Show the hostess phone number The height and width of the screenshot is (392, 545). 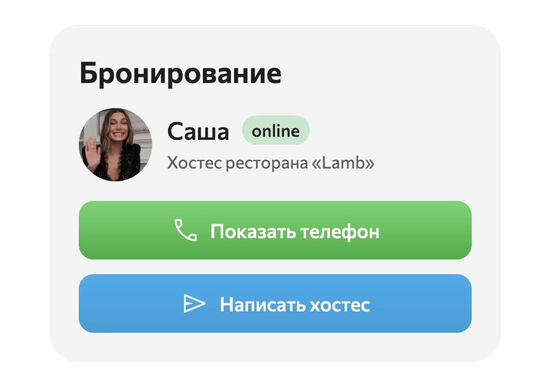pos(275,230)
